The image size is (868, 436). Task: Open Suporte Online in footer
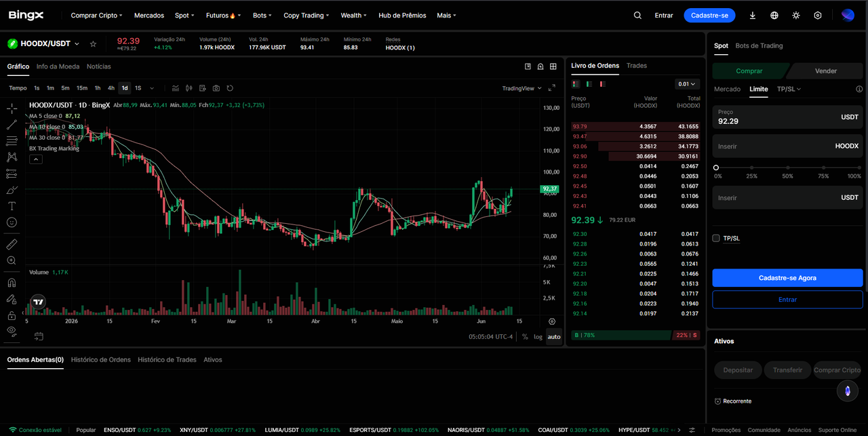837,430
